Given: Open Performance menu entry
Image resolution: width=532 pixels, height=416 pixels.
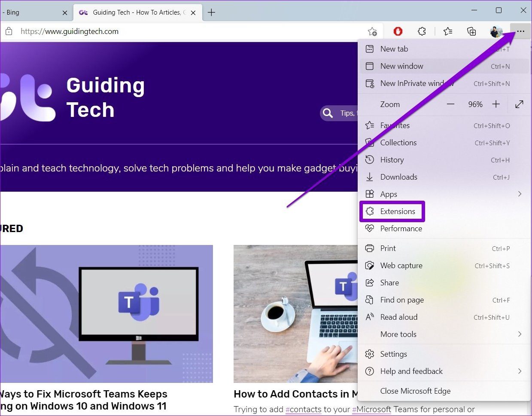Looking at the screenshot, I should tap(444, 229).
